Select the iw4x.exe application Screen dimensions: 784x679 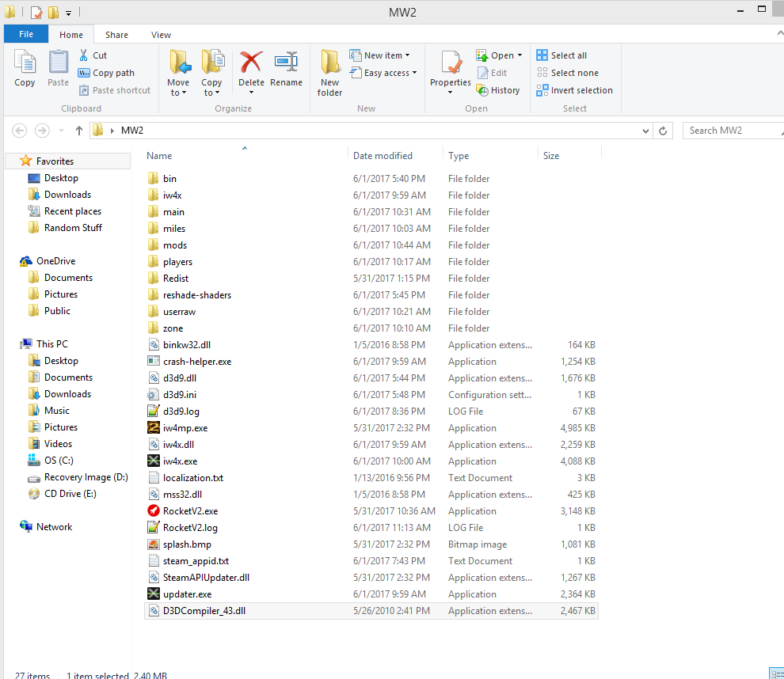(x=180, y=461)
